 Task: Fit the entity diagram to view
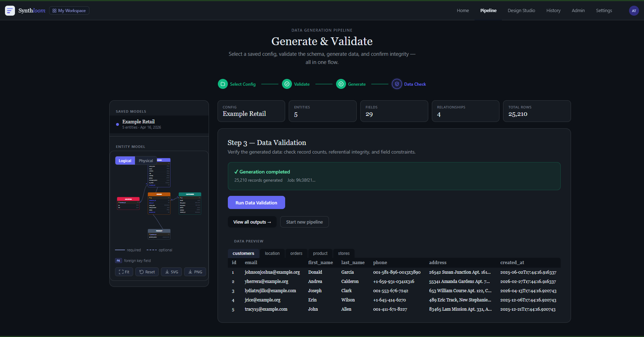coord(124,272)
